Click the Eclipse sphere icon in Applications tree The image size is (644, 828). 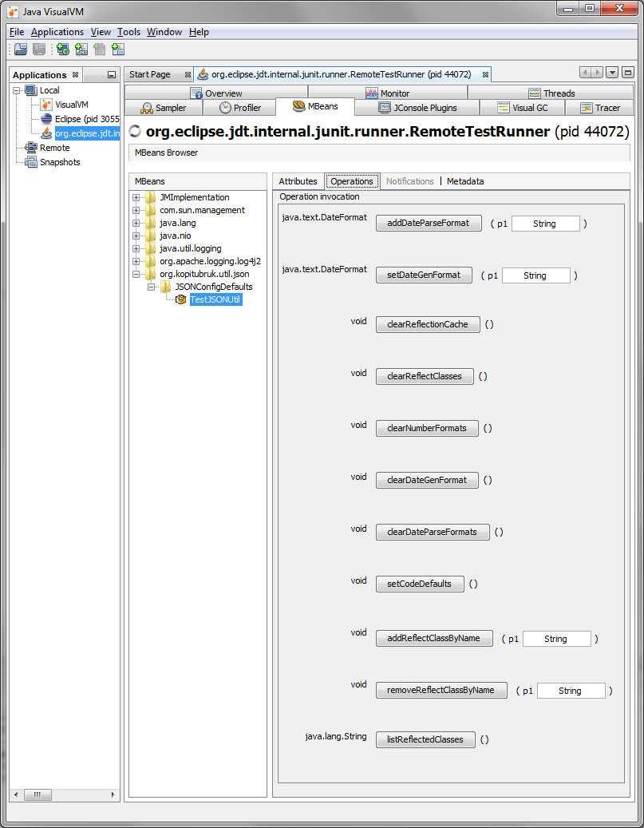tap(46, 119)
